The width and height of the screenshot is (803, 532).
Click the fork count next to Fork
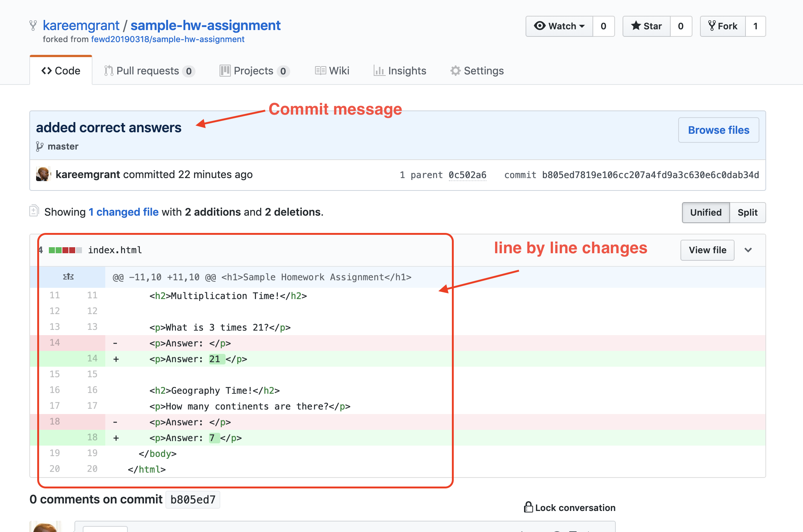(x=756, y=26)
